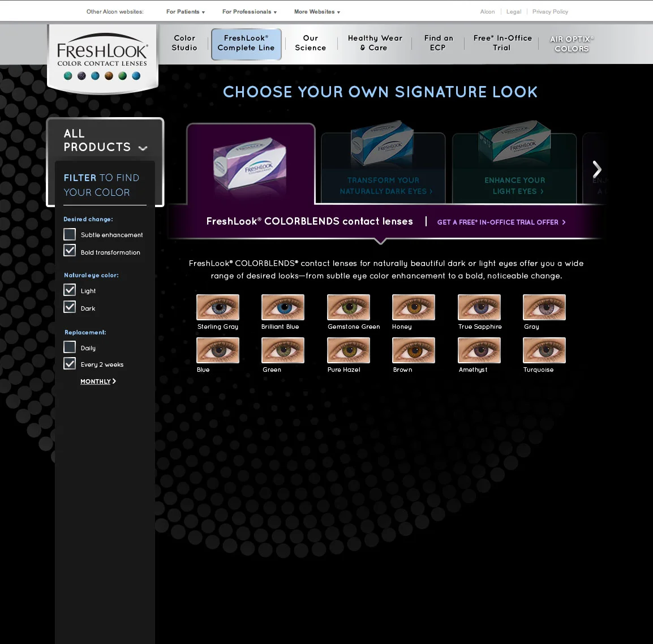Open the For Patients dropdown
This screenshot has width=653, height=644.
(186, 12)
